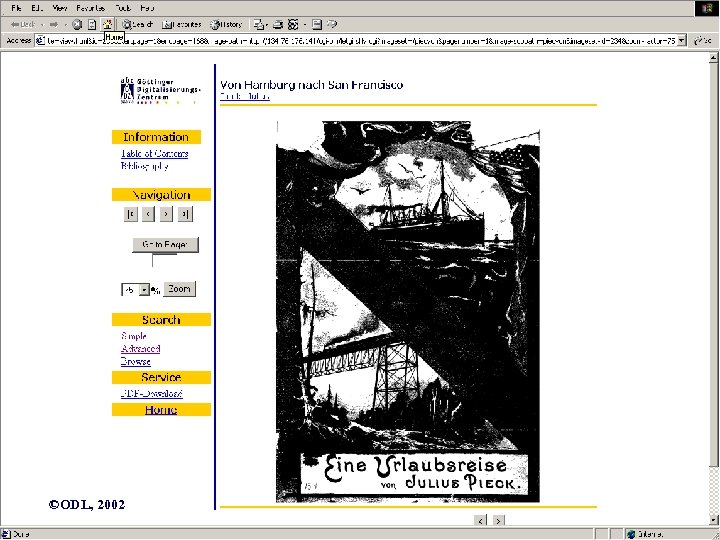Click the Edit page toolbar icon

point(293,24)
